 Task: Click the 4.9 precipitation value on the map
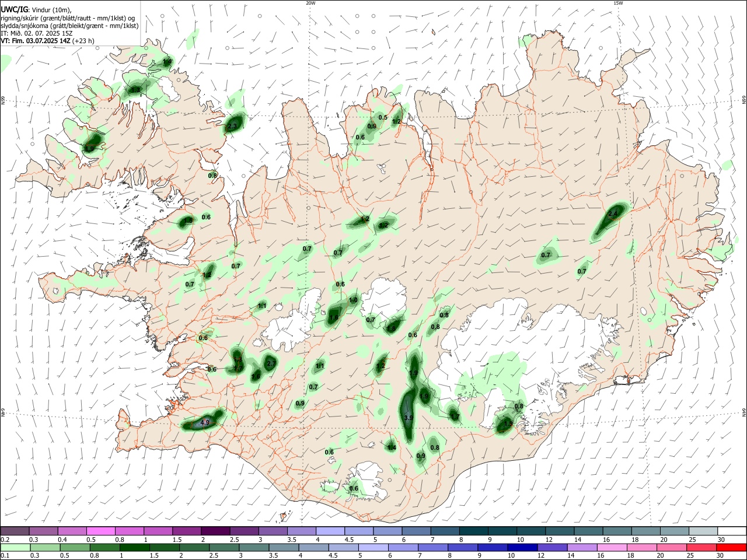click(205, 422)
